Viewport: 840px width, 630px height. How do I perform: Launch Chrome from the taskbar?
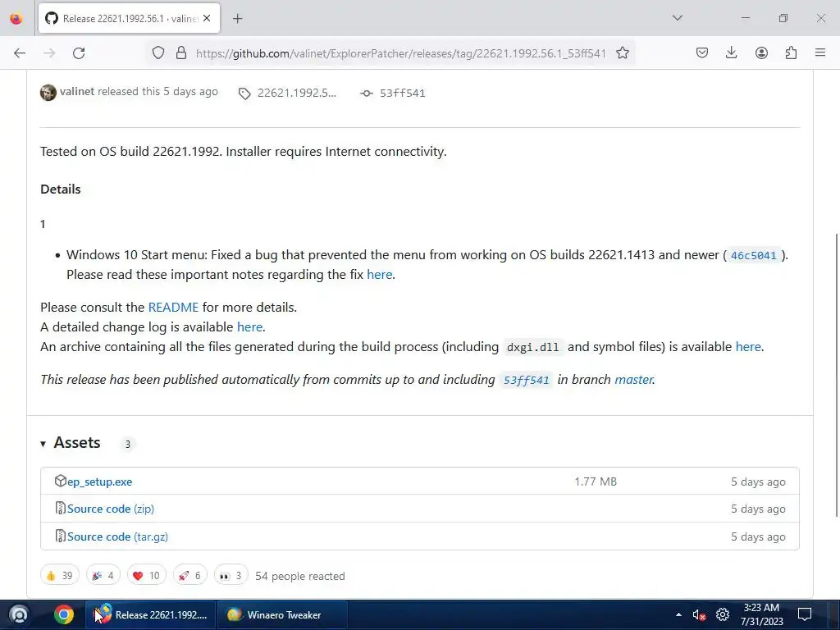pos(63,615)
